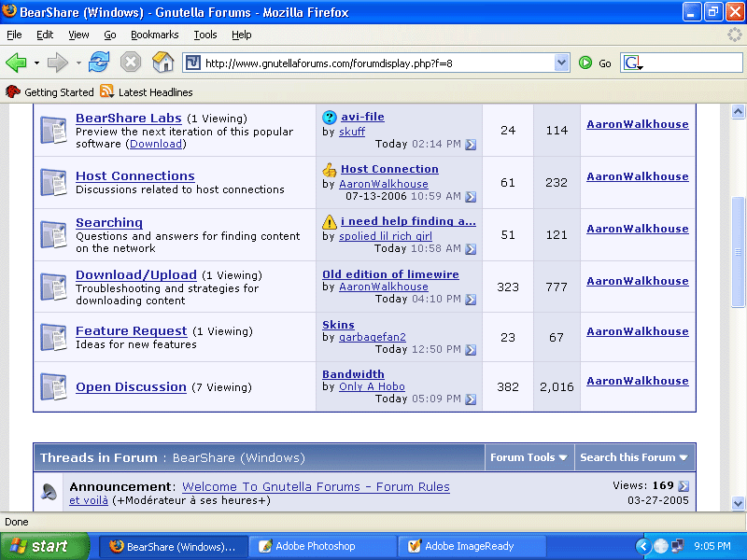747x560 pixels.
Task: Open the Tools menu
Action: coord(205,35)
